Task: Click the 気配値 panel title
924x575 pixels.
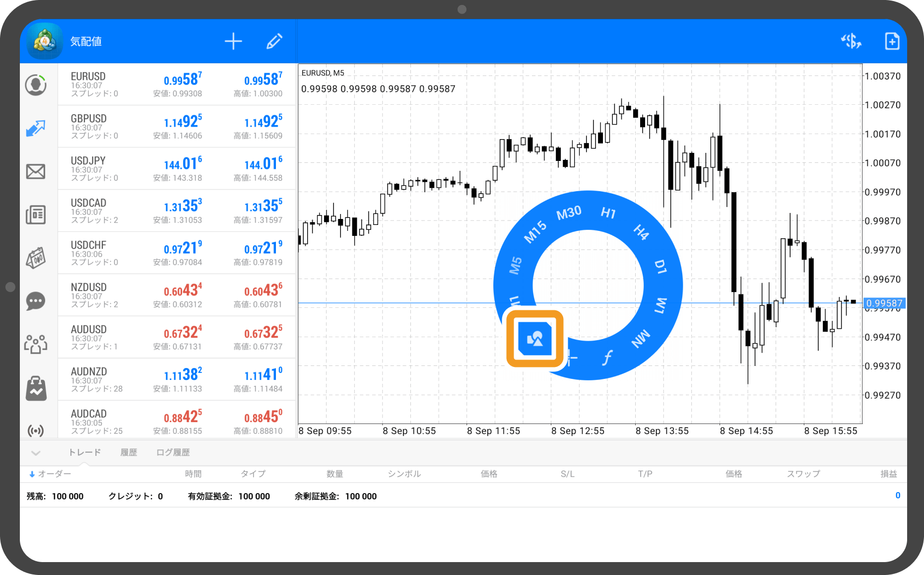Action: 86,42
